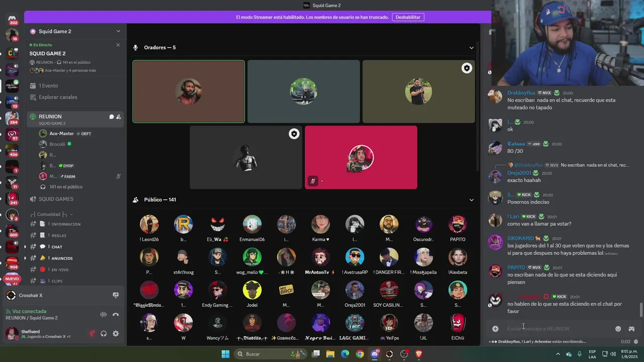
Task: Click the muted mic icon on the red speaker tile
Action: click(x=313, y=181)
